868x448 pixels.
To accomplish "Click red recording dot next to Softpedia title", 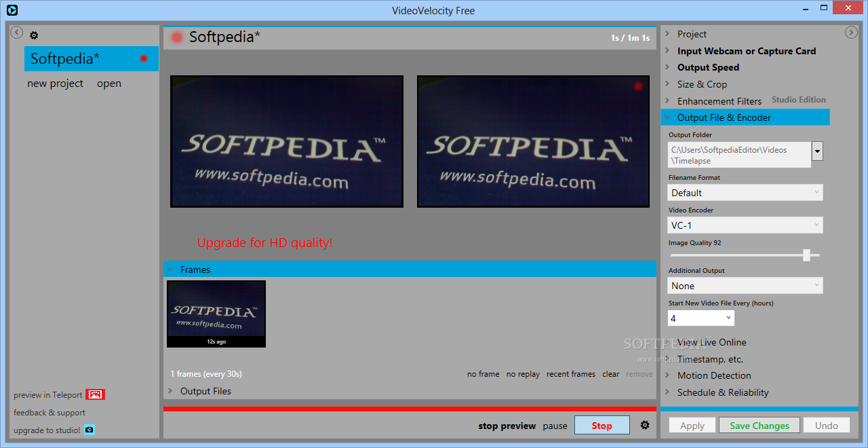I will [177, 37].
